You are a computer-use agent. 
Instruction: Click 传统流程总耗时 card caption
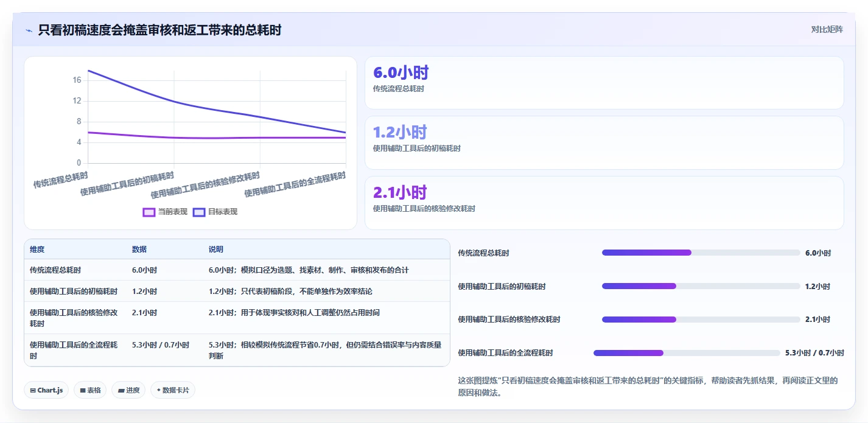tap(398, 89)
